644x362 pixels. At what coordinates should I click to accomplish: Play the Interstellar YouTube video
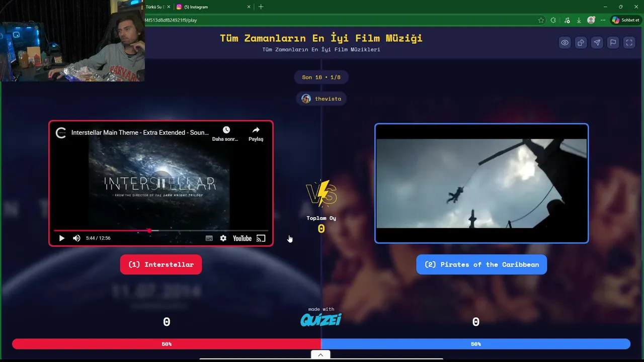click(x=62, y=238)
